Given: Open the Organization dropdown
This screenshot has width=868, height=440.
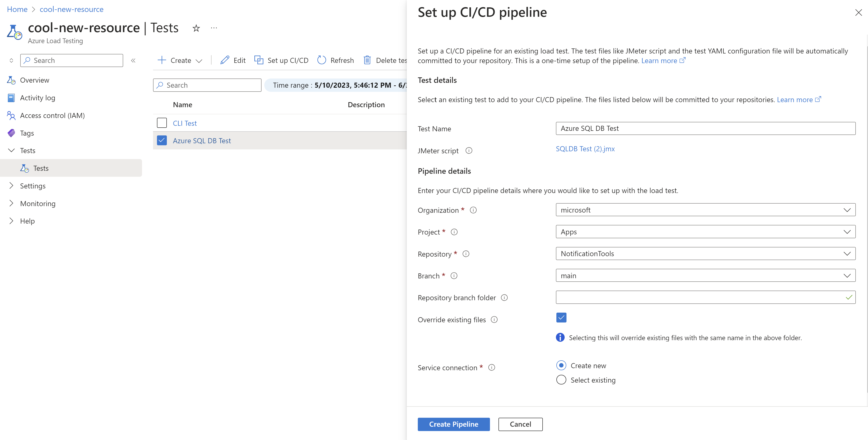Looking at the screenshot, I should 705,210.
